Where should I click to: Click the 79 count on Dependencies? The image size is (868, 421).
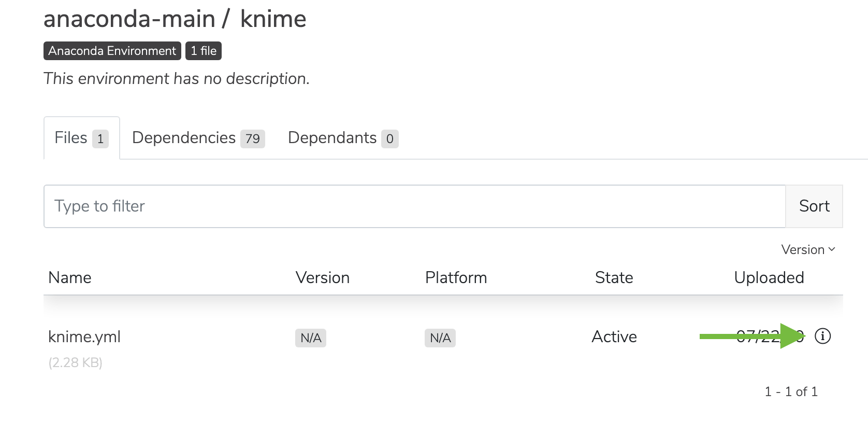point(253,139)
